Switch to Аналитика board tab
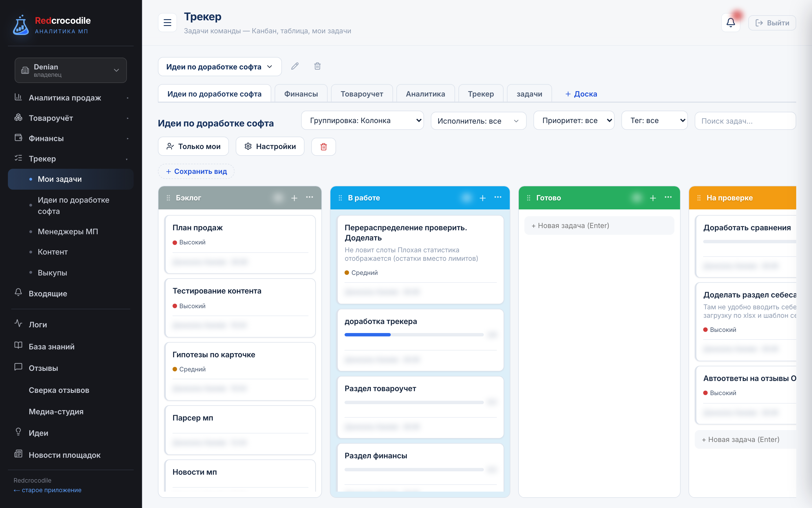Viewport: 812px width, 508px height. 425,94
